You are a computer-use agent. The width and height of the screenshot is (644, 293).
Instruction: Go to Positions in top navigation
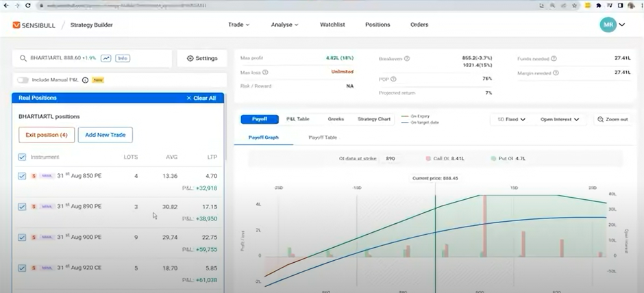(377, 25)
